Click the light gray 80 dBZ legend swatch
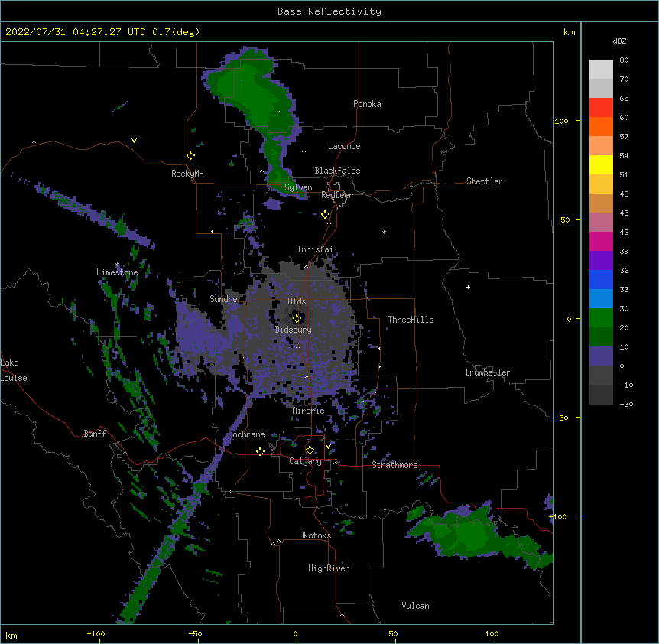The width and height of the screenshot is (659, 644). point(601,70)
